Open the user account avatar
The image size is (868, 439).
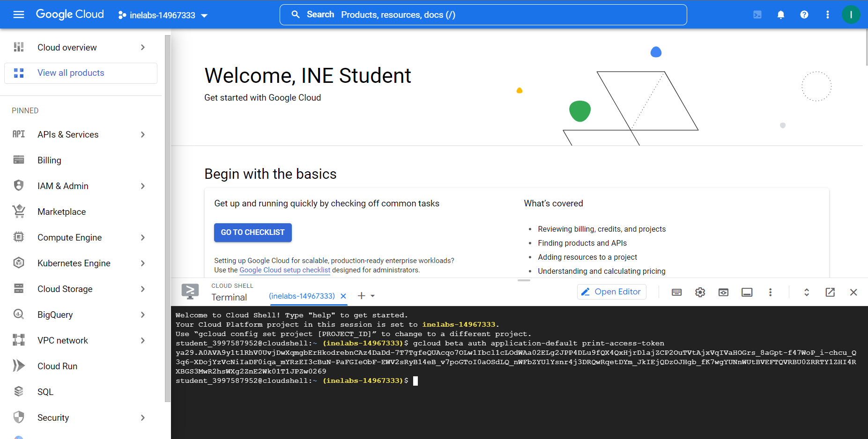tap(851, 15)
